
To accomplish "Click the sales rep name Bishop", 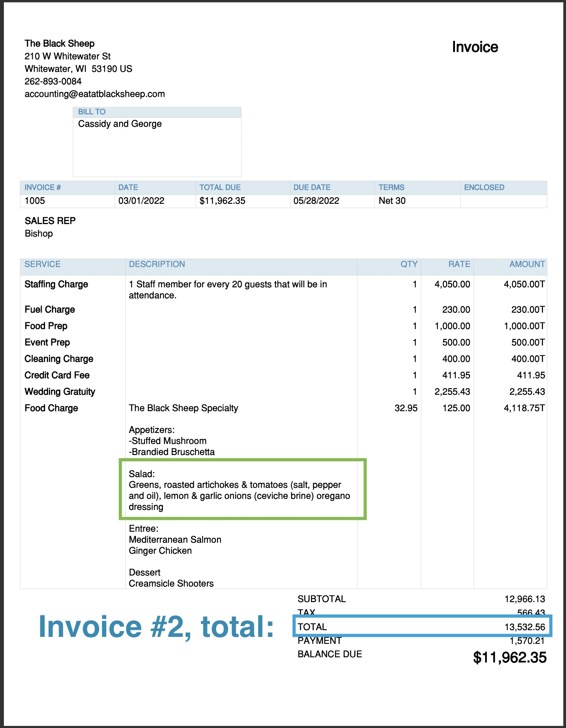I will pyautogui.click(x=39, y=233).
